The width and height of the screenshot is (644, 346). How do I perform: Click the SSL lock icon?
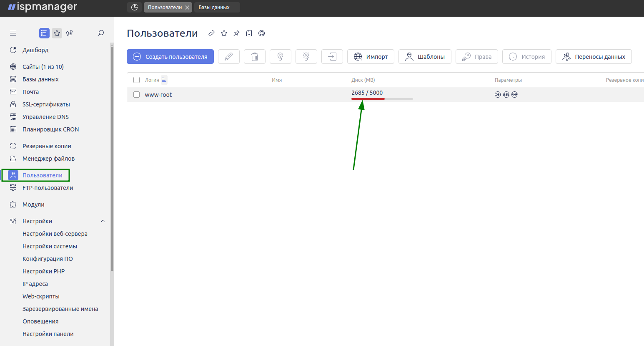tap(13, 104)
